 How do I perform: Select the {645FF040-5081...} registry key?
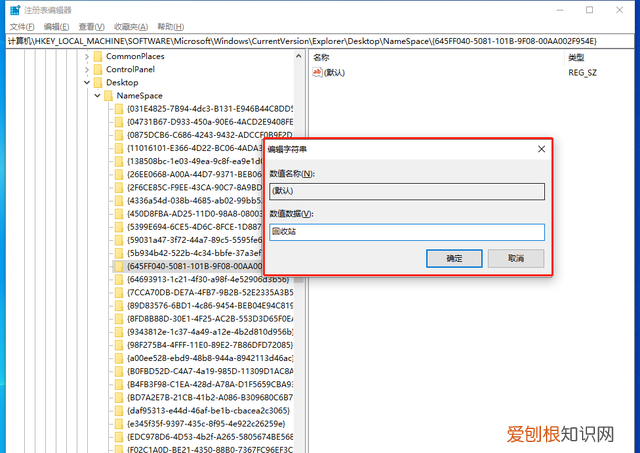[x=190, y=266]
